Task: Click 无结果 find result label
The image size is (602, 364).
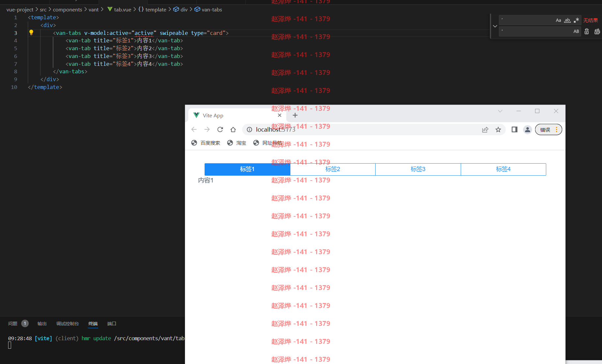Action: click(x=591, y=20)
